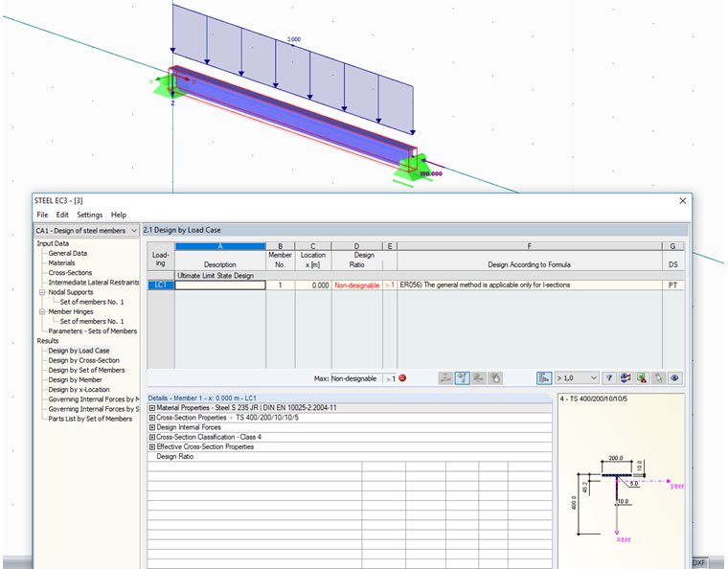The height and width of the screenshot is (569, 728).
Task: Click the empty Description cell for LC1
Action: click(220, 284)
